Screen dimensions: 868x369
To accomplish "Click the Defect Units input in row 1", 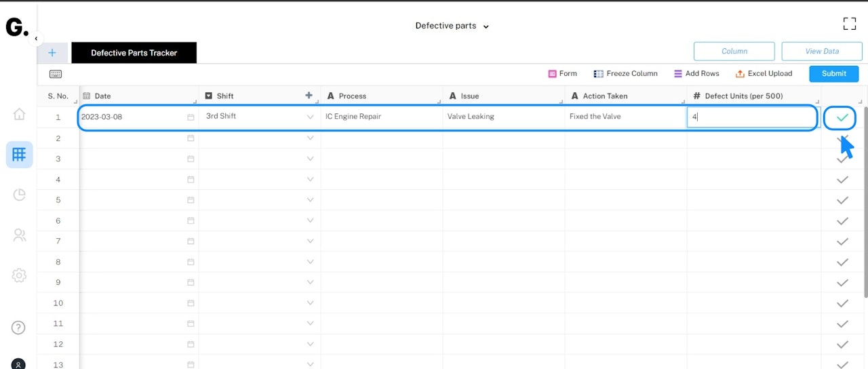I will (x=751, y=117).
